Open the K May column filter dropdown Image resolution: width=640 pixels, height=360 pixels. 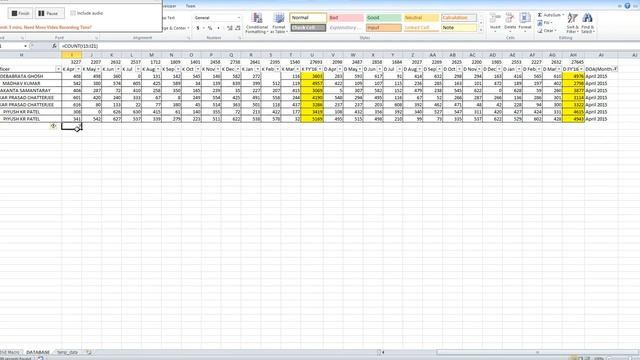point(98,69)
